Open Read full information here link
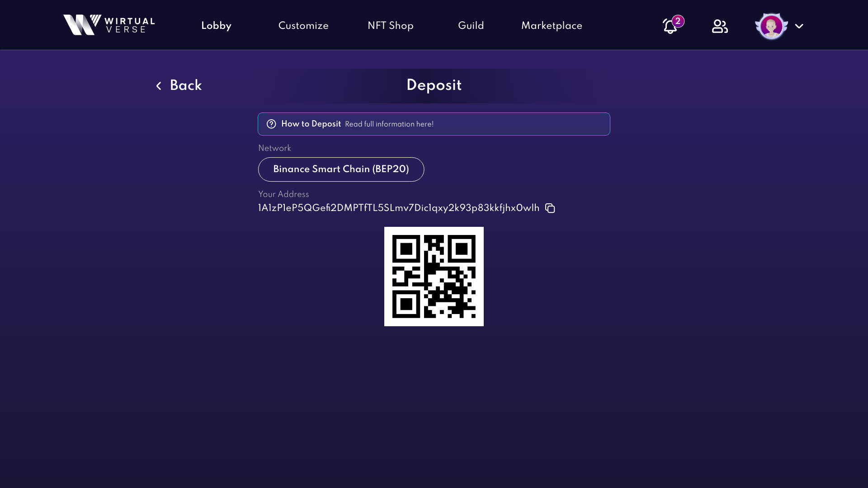This screenshot has width=868, height=488. click(389, 124)
